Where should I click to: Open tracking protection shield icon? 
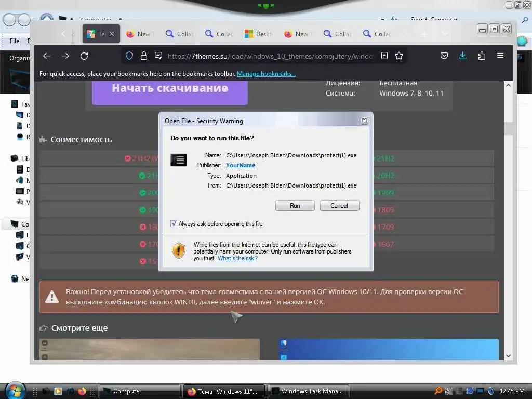(129, 56)
